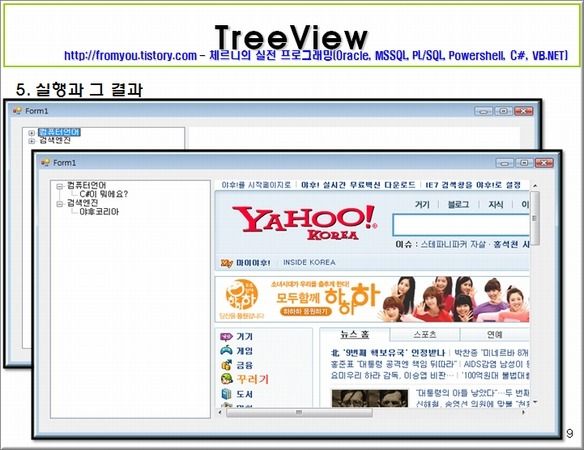Select highlighted 컴퓨터언어 node in the back window

(59, 132)
